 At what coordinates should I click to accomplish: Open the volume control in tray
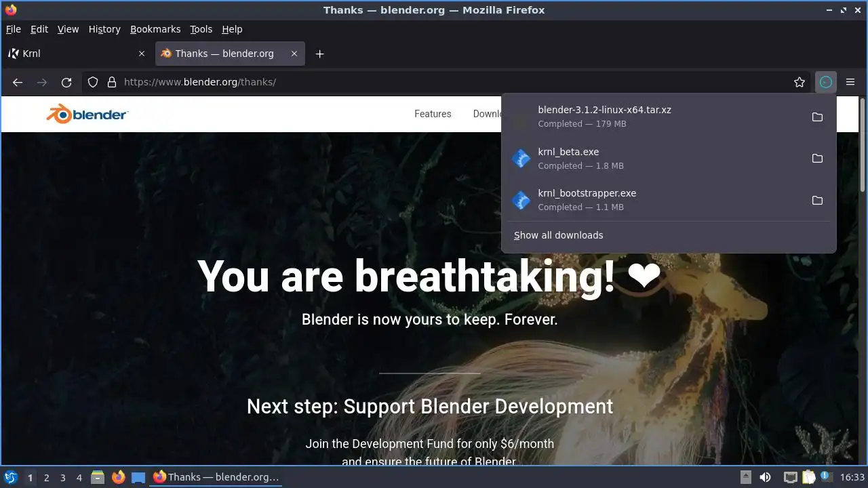(766, 477)
